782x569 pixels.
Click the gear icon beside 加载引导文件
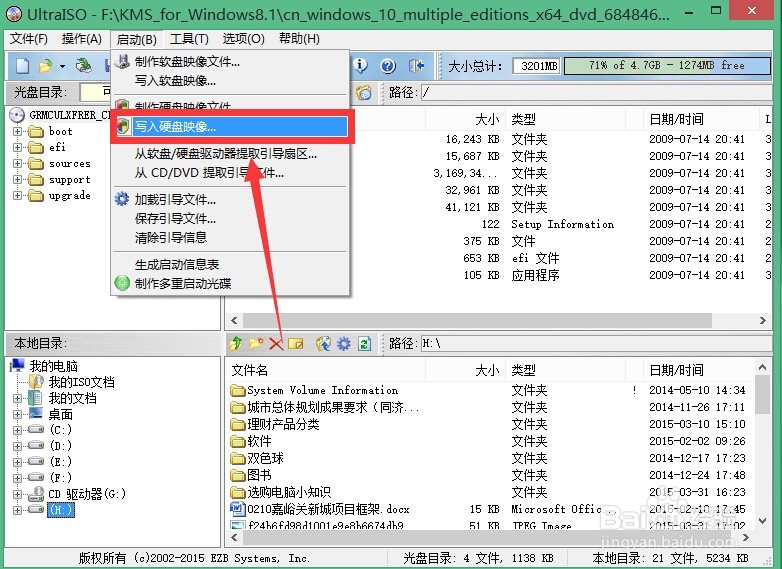click(122, 199)
